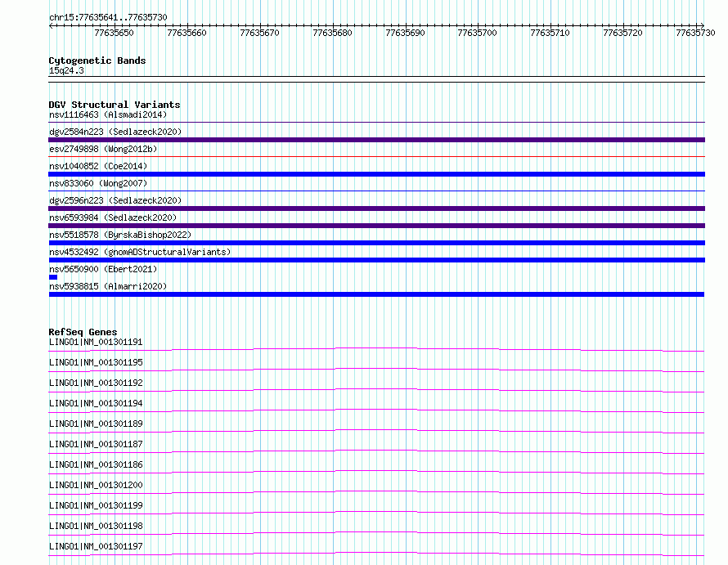Screen dimensions: 728x565
Task: Open variant nsv6593984 (Sedlazeck2020)
Action: click(113, 217)
